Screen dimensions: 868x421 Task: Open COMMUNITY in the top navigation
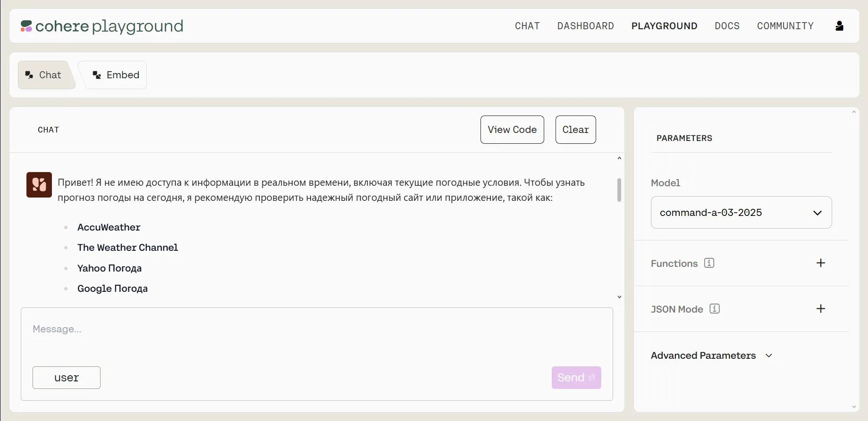pyautogui.click(x=785, y=26)
